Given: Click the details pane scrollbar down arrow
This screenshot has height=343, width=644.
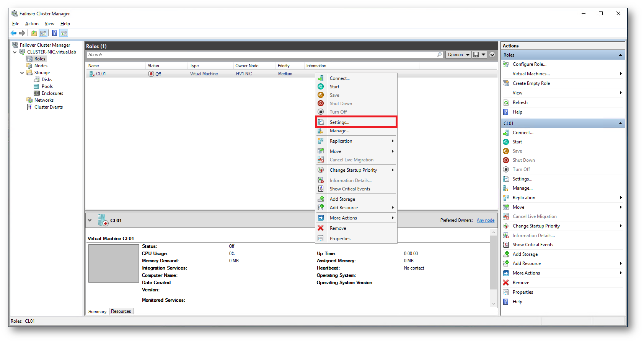Looking at the screenshot, I should (494, 304).
